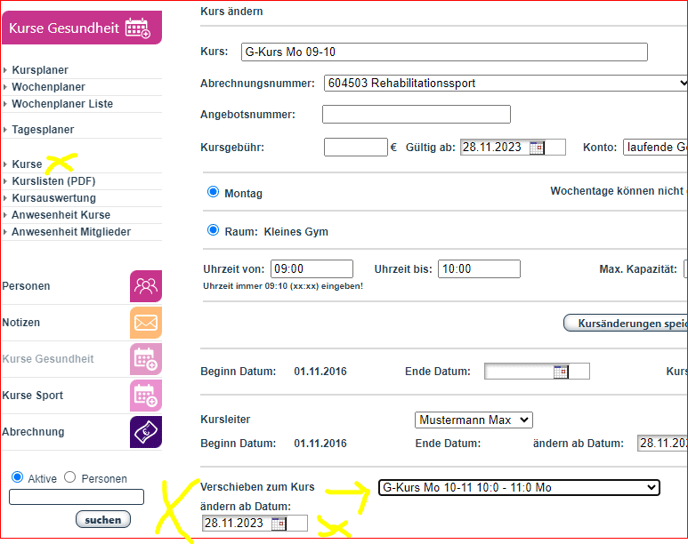Viewport: 688px width, 544px height.
Task: Go to Kurslisten (PDF) menu entry
Action: (53, 181)
